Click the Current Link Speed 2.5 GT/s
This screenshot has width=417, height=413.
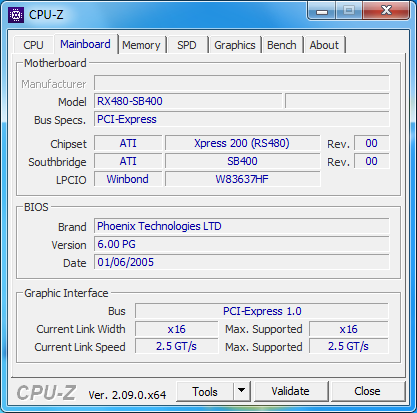176,346
